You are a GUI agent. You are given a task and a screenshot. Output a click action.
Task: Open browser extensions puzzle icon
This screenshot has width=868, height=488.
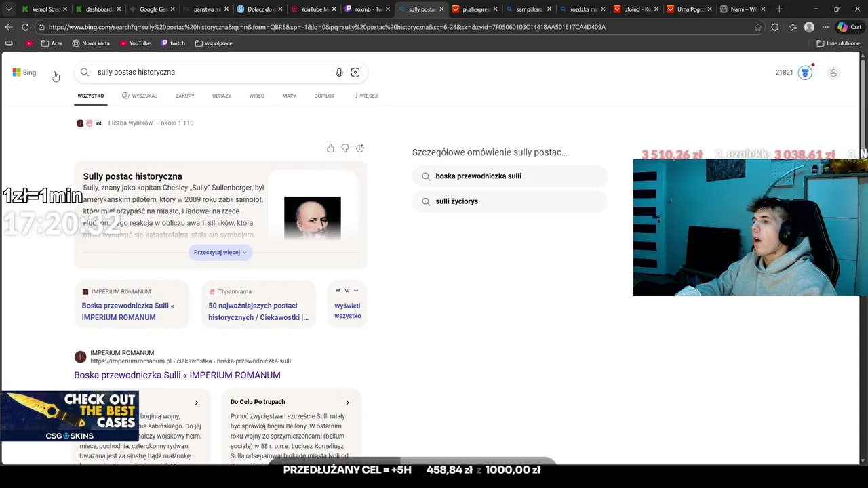click(775, 27)
